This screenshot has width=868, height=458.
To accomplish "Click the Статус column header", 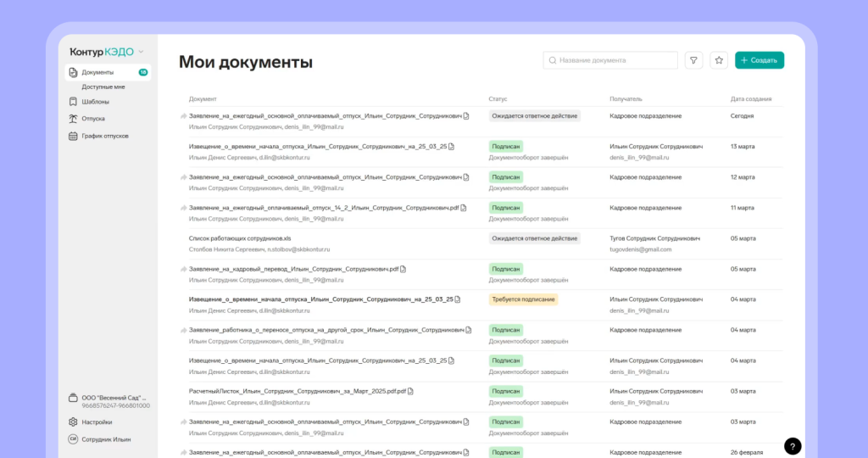I will coord(498,99).
